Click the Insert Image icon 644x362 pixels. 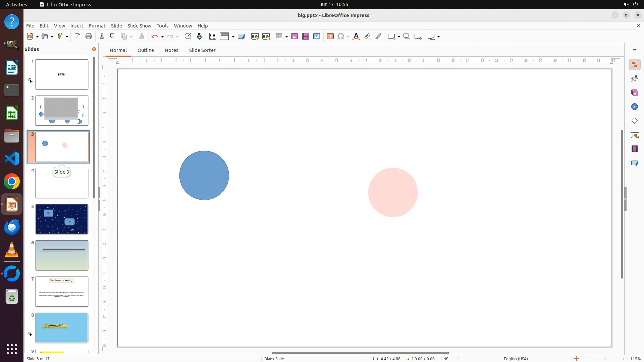(294, 37)
